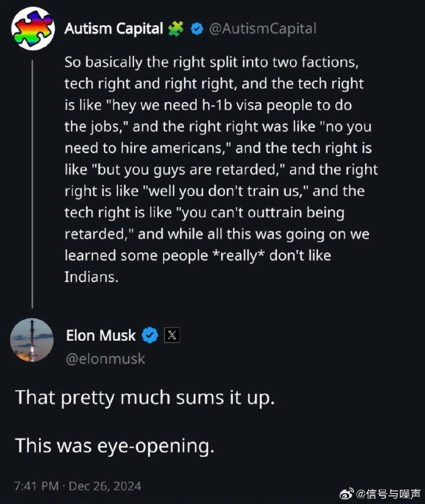Click the "This was eye-opening." line
This screenshot has width=425, height=504.
coord(115,445)
